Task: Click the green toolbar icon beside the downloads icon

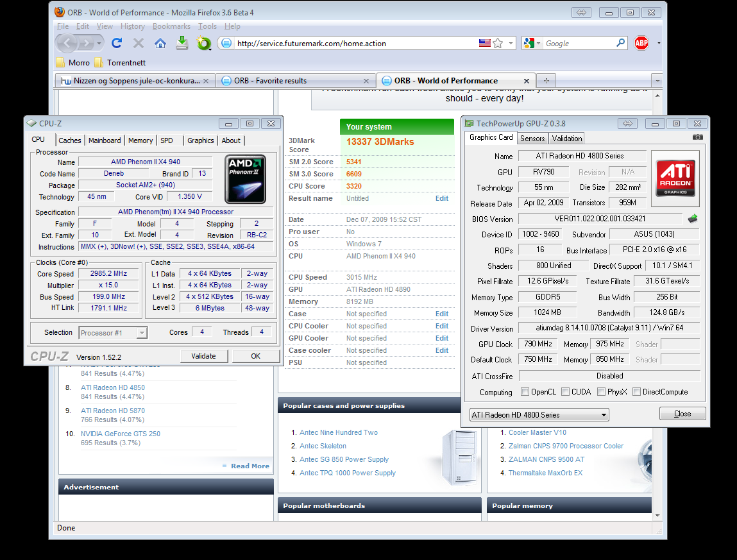Action: (203, 43)
